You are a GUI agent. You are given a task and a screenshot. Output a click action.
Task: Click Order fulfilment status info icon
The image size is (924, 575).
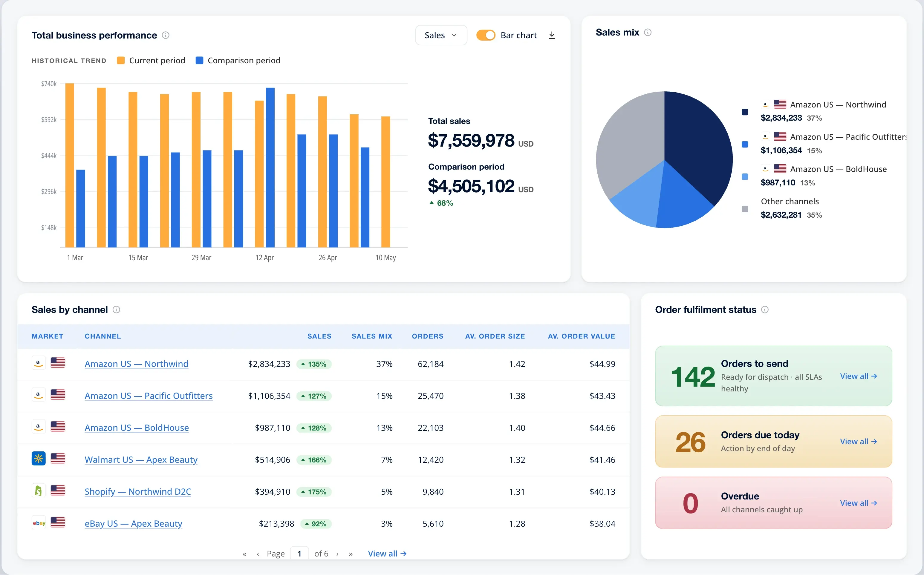click(764, 310)
